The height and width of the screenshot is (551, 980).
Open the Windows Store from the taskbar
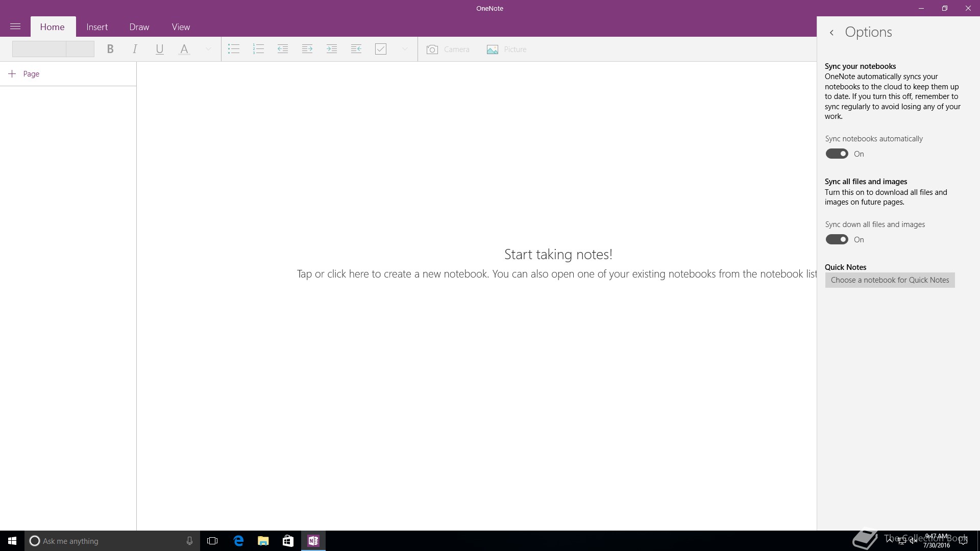pyautogui.click(x=288, y=541)
